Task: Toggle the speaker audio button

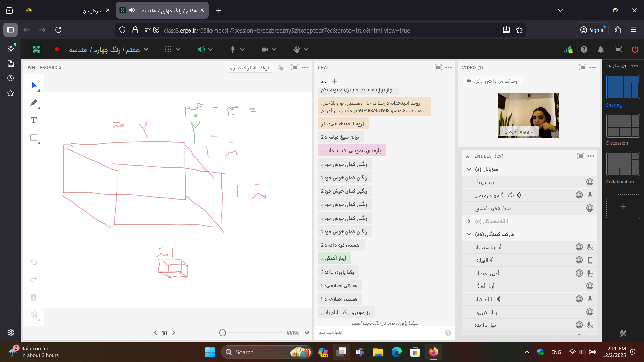Action: coord(201,50)
